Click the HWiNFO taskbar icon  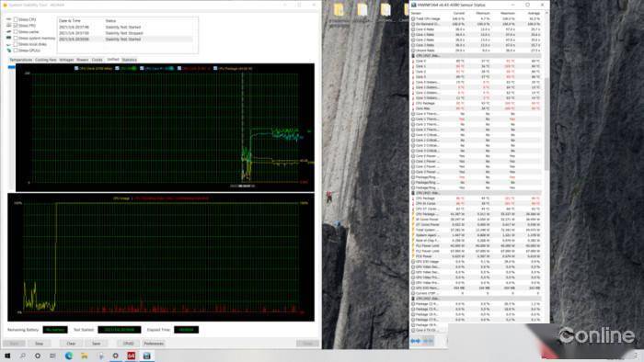[146, 356]
